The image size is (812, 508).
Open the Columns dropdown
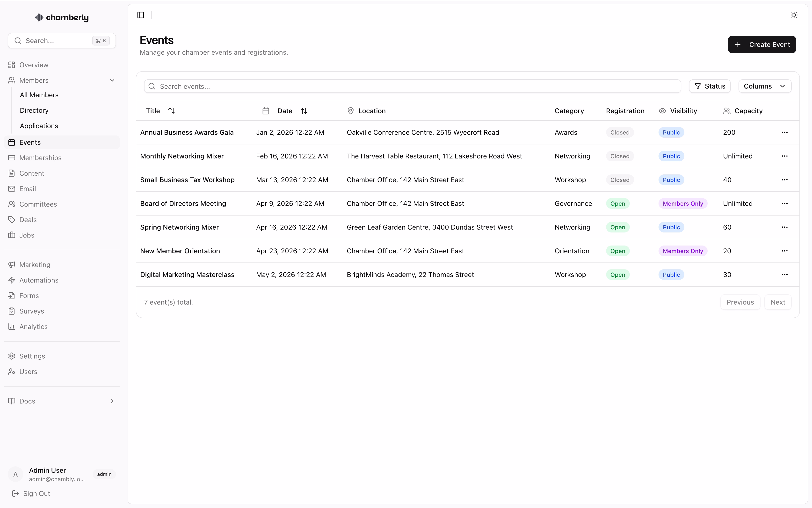765,86
